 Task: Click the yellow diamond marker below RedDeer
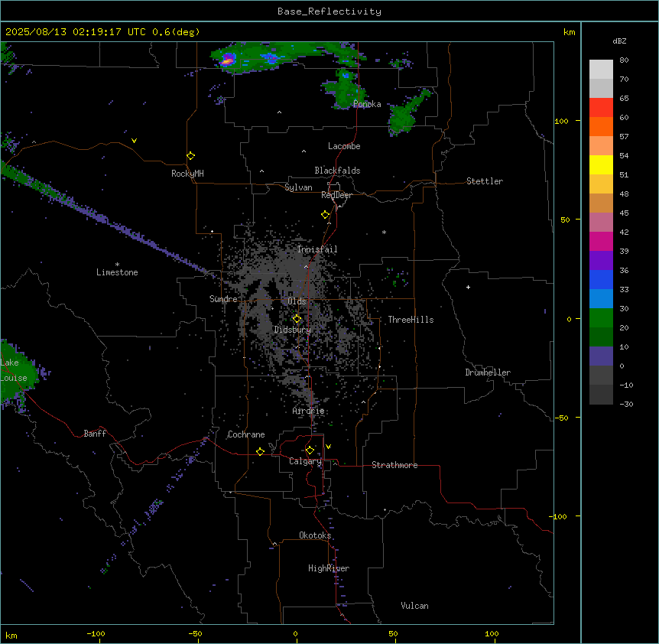pos(326,215)
